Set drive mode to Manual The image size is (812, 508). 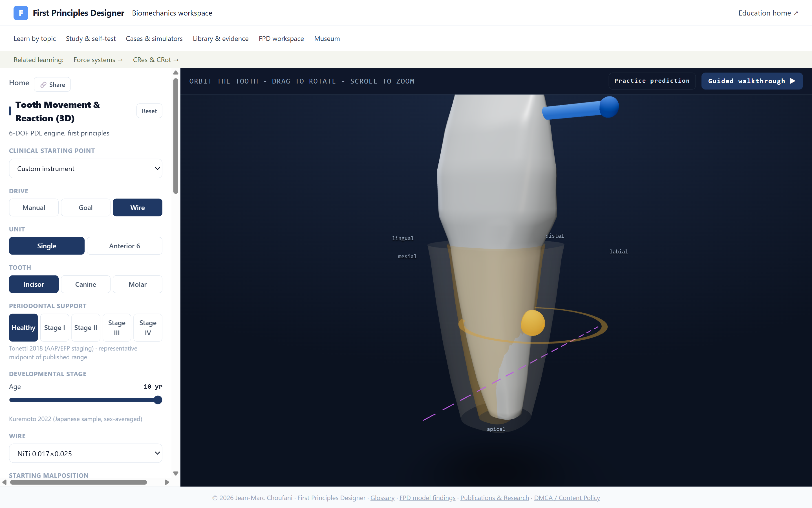[x=34, y=207]
